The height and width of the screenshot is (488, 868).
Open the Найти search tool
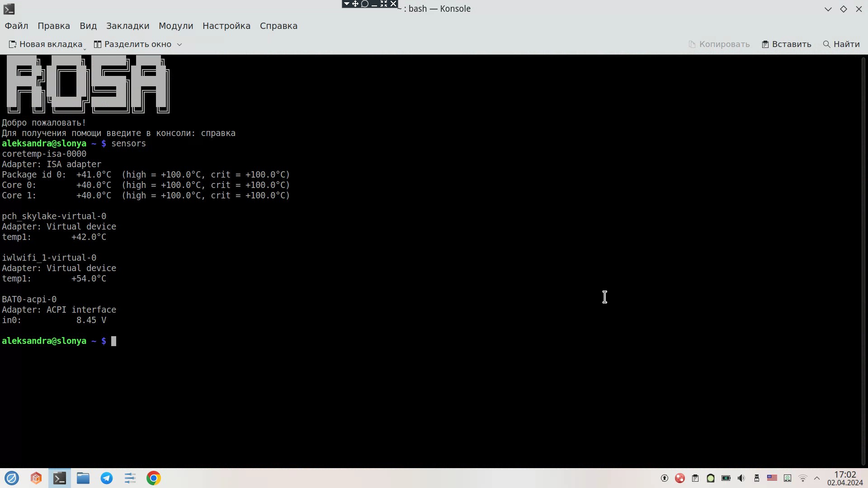pyautogui.click(x=841, y=44)
